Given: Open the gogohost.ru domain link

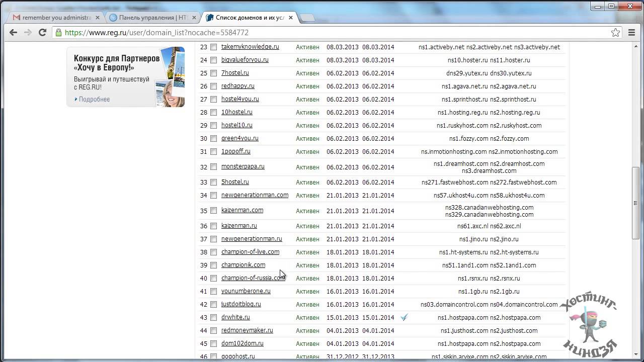Looking at the screenshot, I should click(238, 356).
